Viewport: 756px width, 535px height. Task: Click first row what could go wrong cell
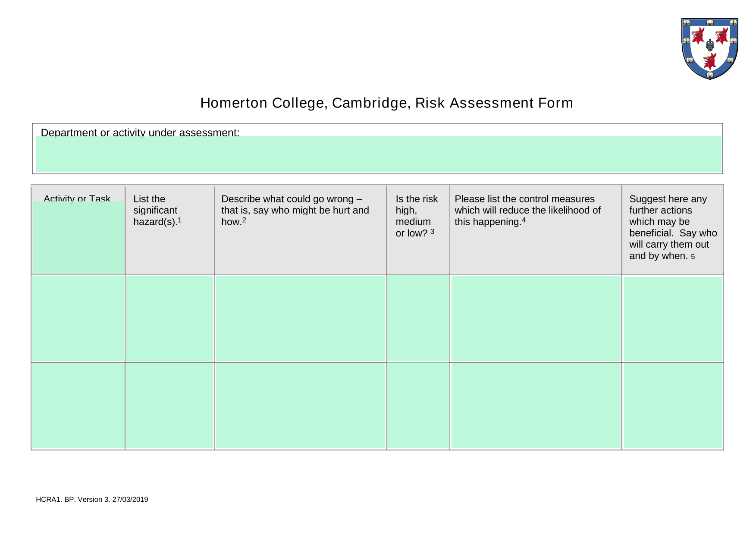coord(300,318)
